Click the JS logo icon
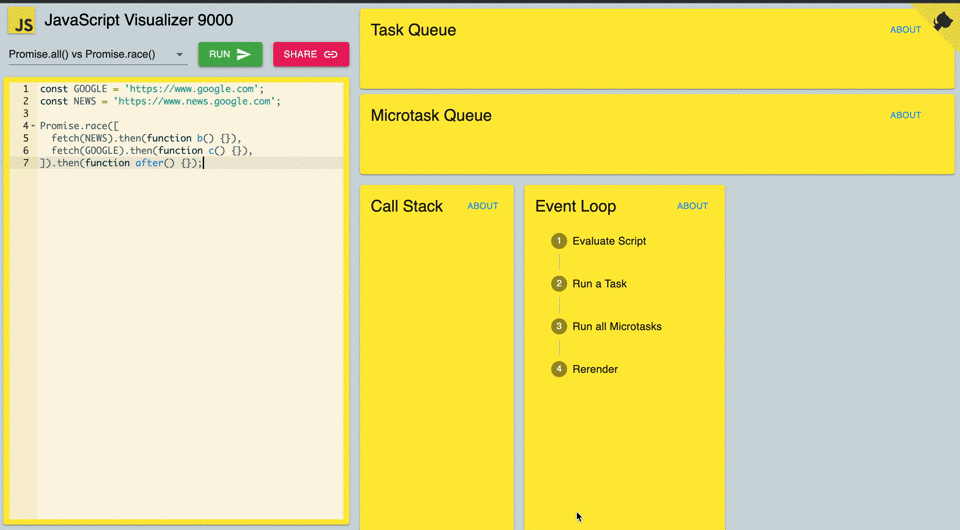This screenshot has width=960, height=530. (21, 21)
